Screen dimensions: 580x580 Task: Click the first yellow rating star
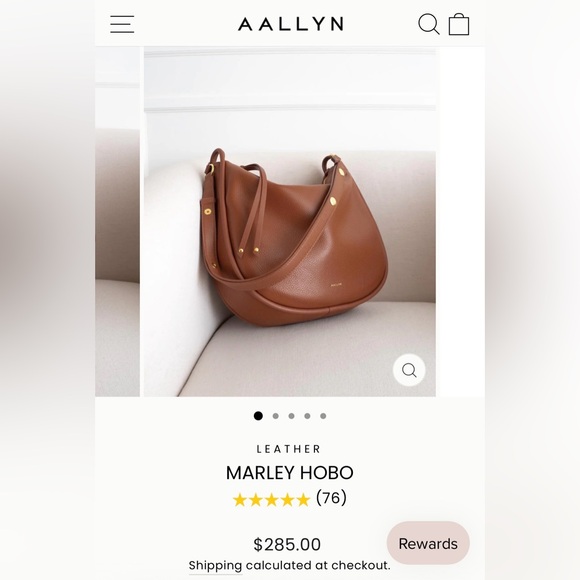click(240, 500)
